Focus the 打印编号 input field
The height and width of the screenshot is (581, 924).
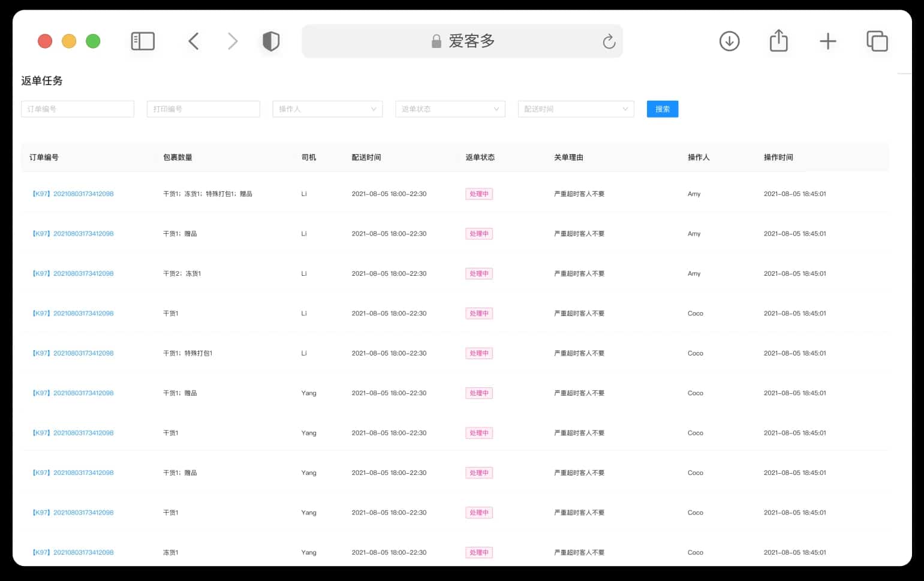point(203,109)
